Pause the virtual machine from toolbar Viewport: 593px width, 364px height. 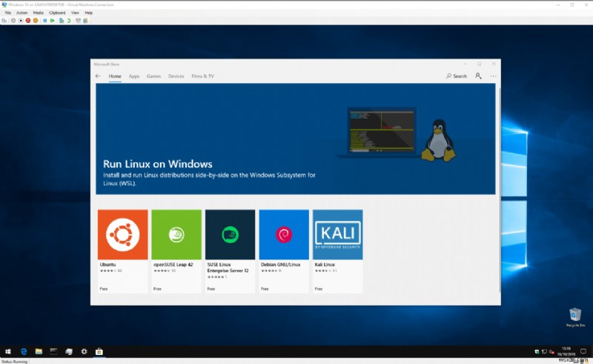[45, 21]
